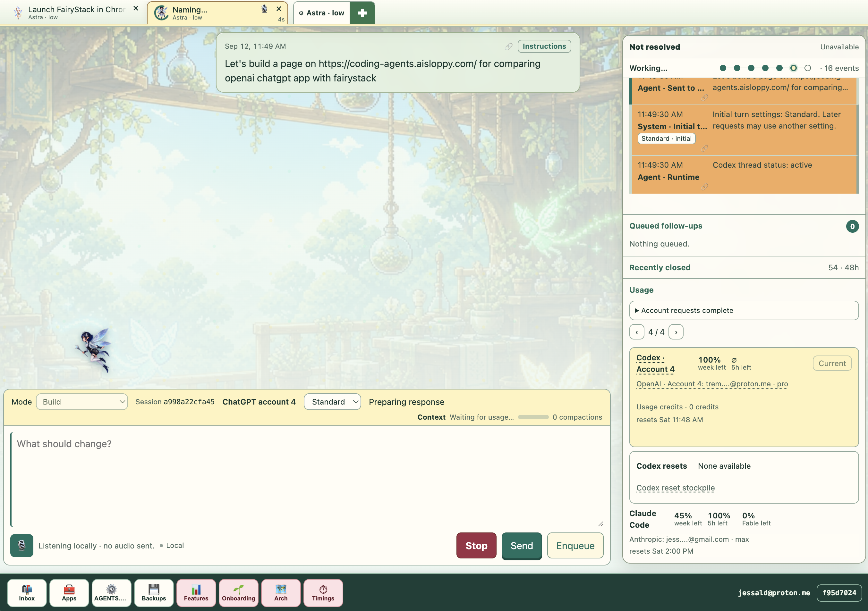
Task: Click the Codex · Account 4 link
Action: pos(655,363)
